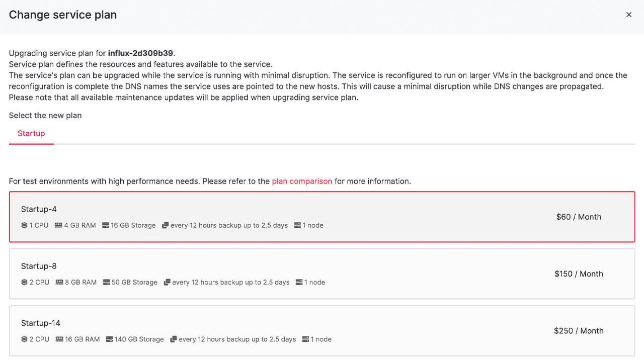The width and height of the screenshot is (644, 362).
Task: Click the 2 CPU label in Startup-8
Action: pyautogui.click(x=39, y=282)
